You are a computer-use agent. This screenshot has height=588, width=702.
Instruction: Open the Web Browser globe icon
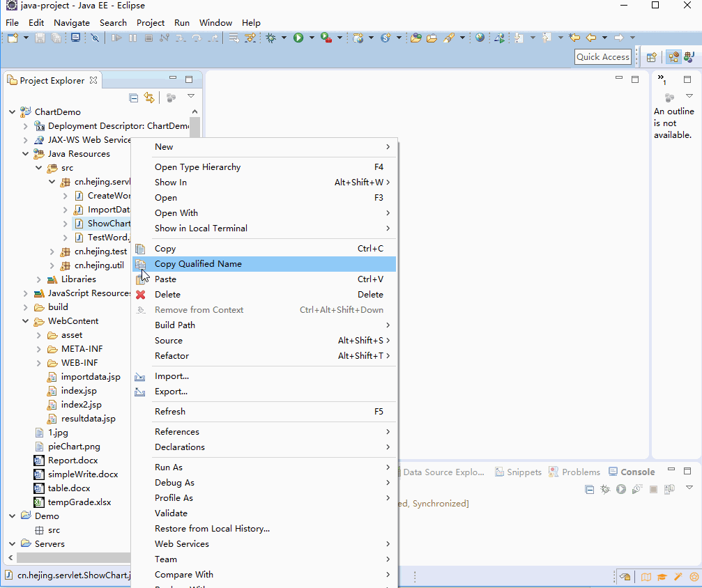480,38
